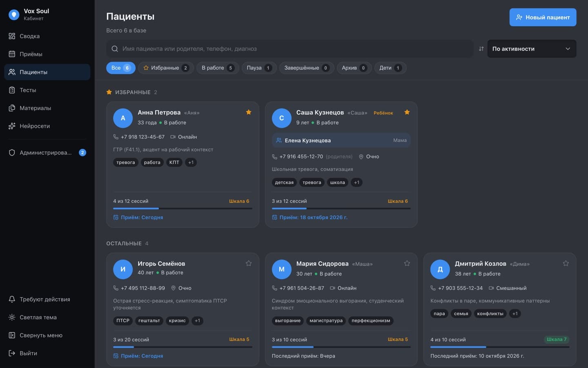
Task: Click the parent icon beside Елена Кузнецова
Action: pos(279,140)
